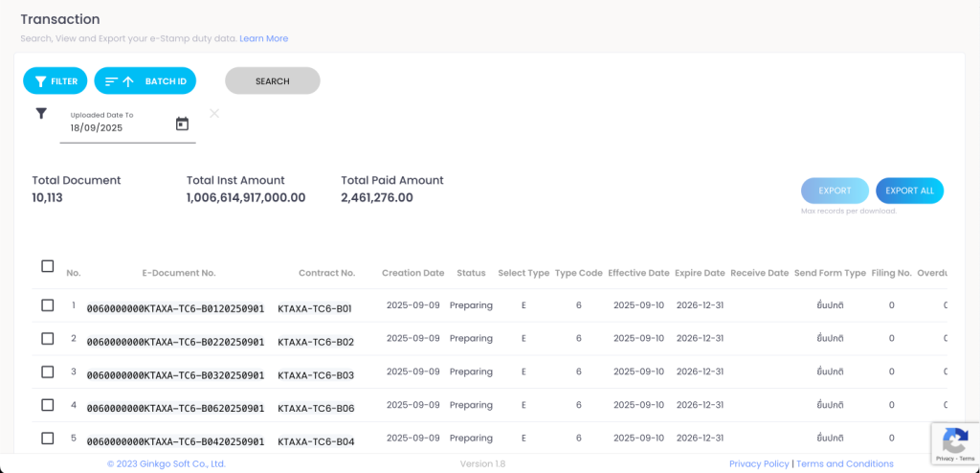
Task: Open the calendar date picker icon
Action: (x=182, y=124)
